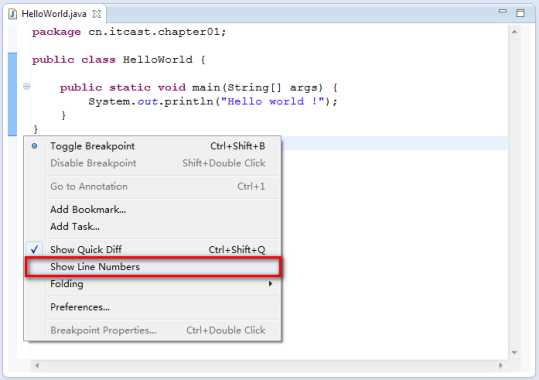The height and width of the screenshot is (380, 539).
Task: Collapse main method fold marker
Action: click(26, 86)
